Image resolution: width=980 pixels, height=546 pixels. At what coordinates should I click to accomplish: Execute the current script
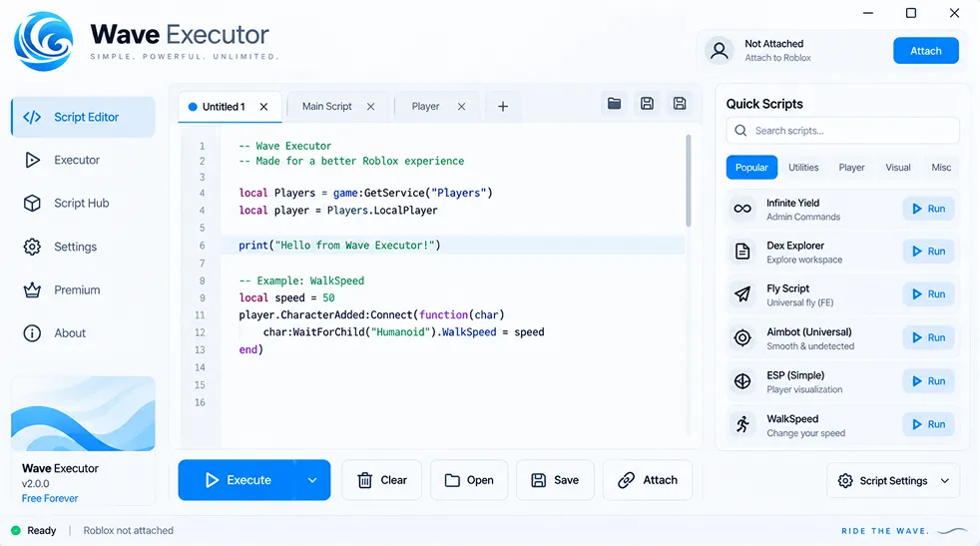[x=237, y=480]
